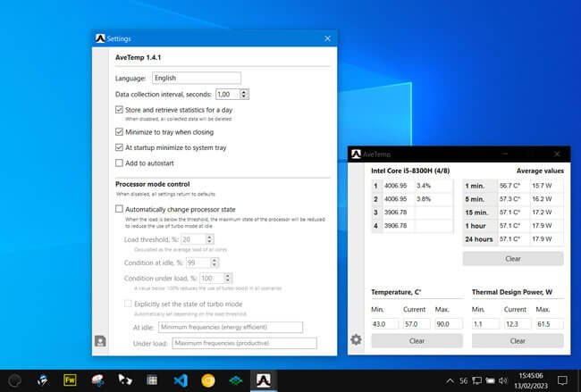Close the AveTemp main window
The height and width of the screenshot is (392, 581).
pos(557,154)
